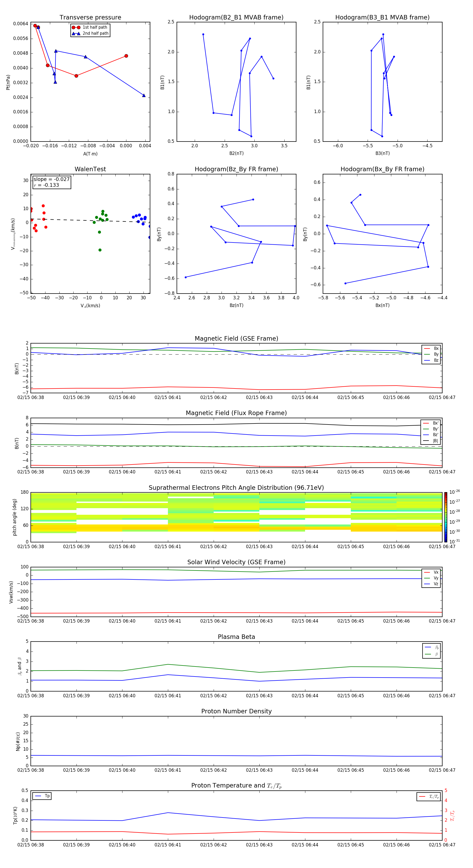Click the "Bx(nT)" x-axis label
This screenshot has width=473, height=868.
coord(382,305)
